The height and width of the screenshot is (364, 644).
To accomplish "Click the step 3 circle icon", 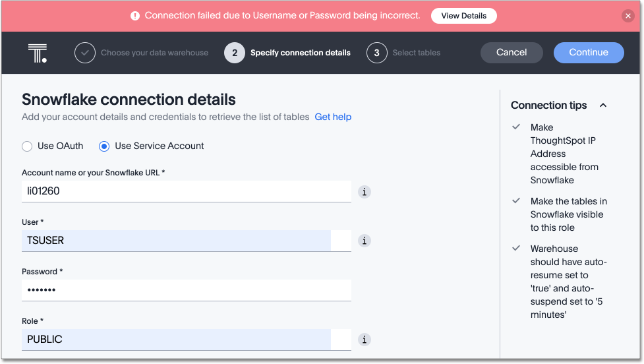I will pos(376,53).
